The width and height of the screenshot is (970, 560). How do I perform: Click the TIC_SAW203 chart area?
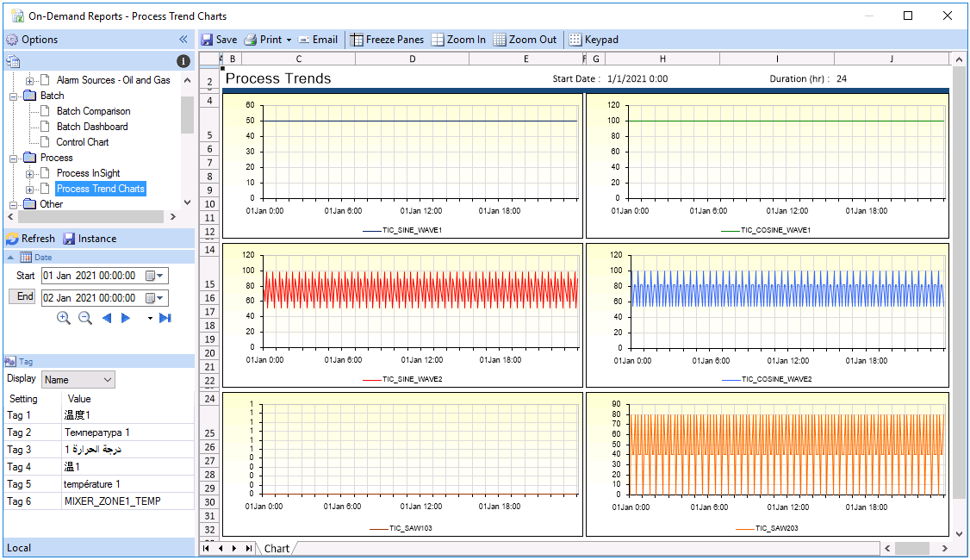(767, 464)
